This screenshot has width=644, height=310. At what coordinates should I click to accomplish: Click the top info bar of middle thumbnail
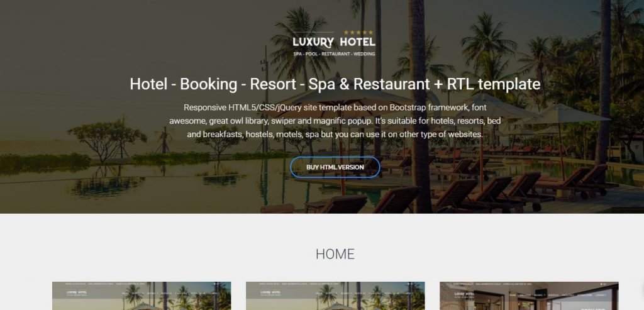tap(335, 284)
